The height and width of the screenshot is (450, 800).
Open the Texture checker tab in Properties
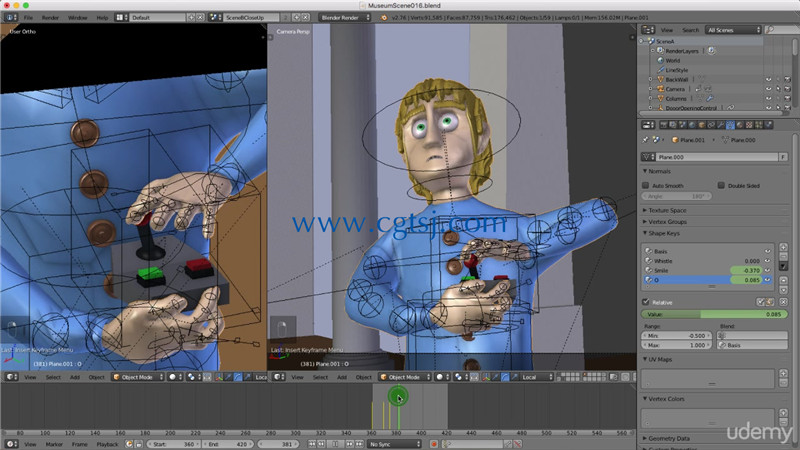(749, 124)
